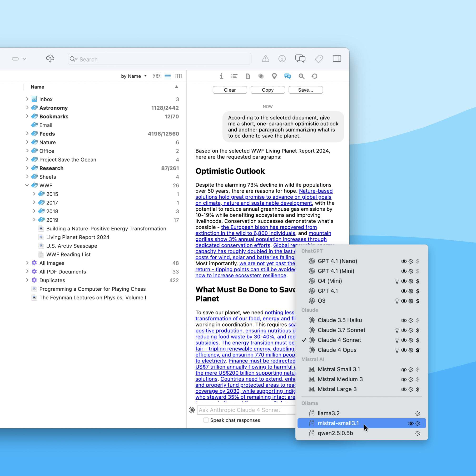This screenshot has width=476, height=476.
Task: Open the by Name sort dropdown
Action: pos(134,76)
